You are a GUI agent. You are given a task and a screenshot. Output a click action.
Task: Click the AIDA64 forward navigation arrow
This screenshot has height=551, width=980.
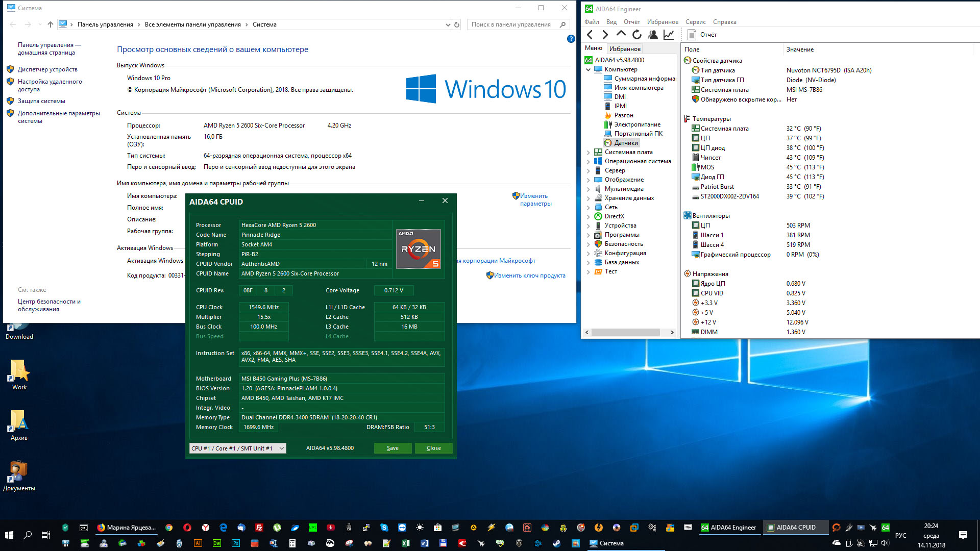[605, 35]
